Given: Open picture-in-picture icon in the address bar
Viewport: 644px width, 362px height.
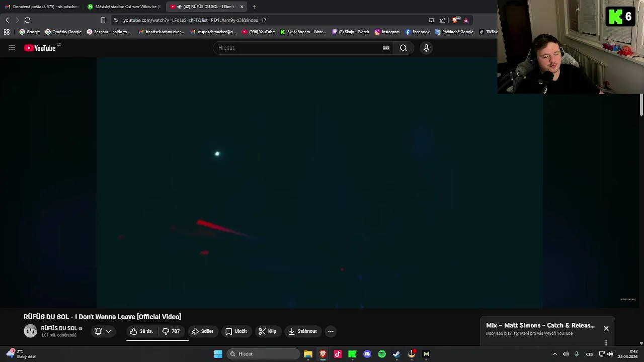Looking at the screenshot, I should tap(431, 20).
